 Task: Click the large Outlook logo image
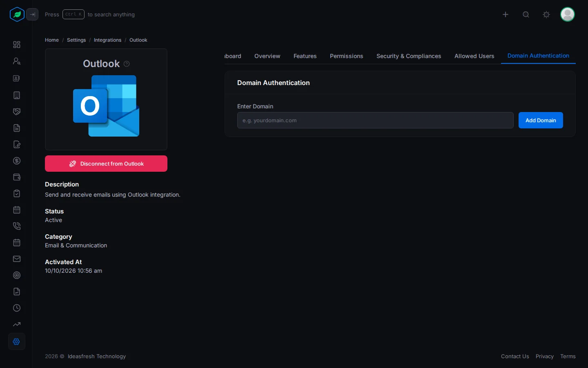tap(106, 106)
